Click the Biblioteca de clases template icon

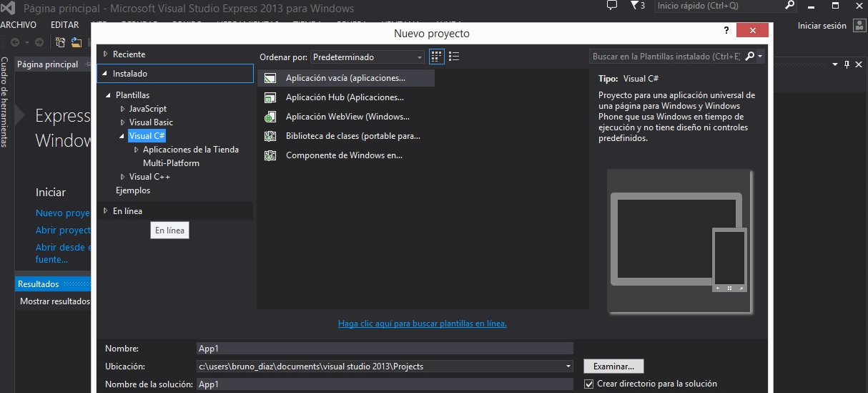[x=270, y=136]
